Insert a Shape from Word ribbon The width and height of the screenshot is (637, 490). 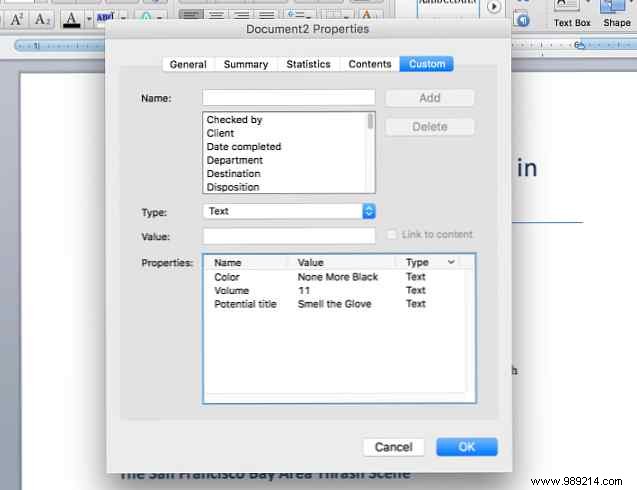616,14
